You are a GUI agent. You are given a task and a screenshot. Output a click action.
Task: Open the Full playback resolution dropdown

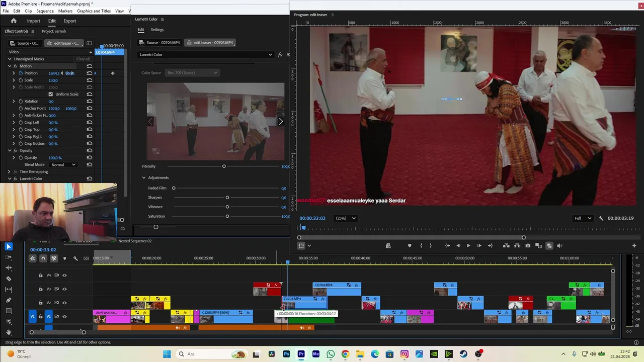point(583,218)
